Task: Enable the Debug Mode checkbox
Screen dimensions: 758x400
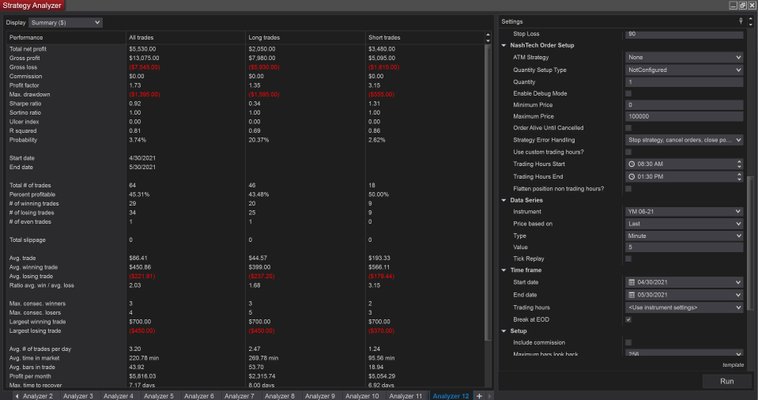Action: [x=628, y=93]
